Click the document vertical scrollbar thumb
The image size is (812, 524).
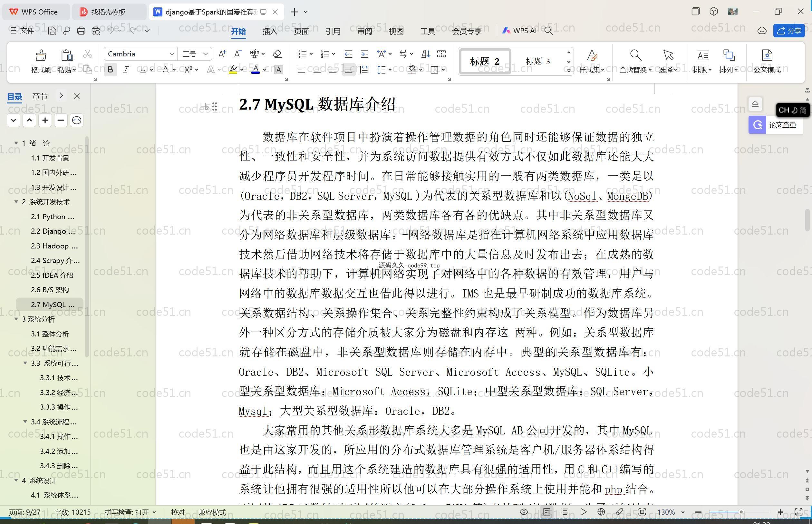(807, 220)
